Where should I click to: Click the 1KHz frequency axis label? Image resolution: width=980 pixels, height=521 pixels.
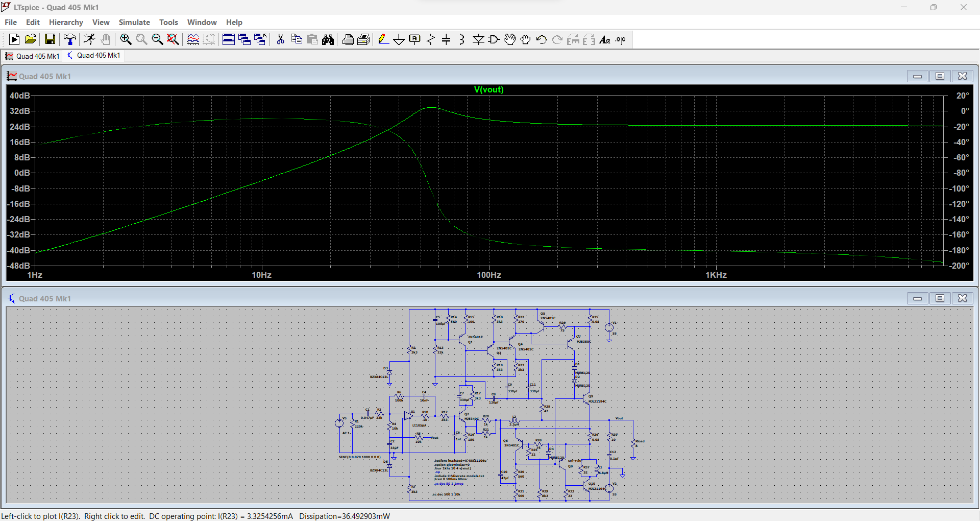click(716, 275)
